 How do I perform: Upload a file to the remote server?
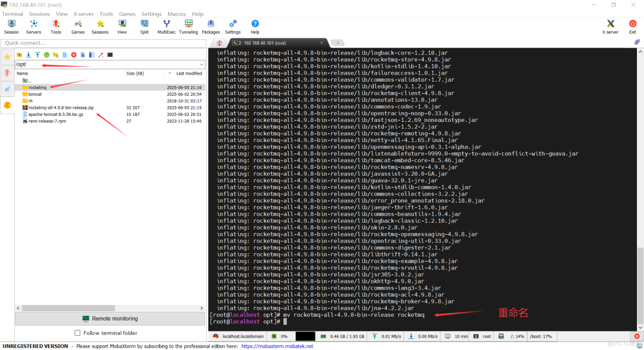[38, 54]
